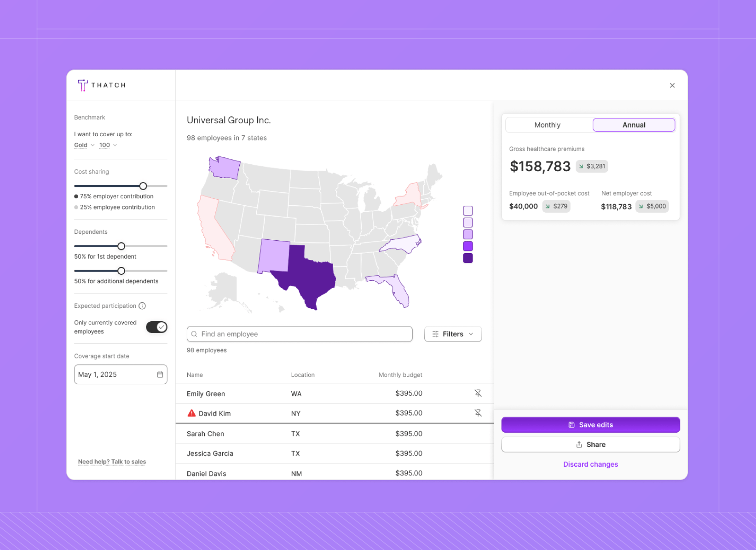Click the lightest legend swatch at top
The image size is (756, 550).
click(468, 211)
